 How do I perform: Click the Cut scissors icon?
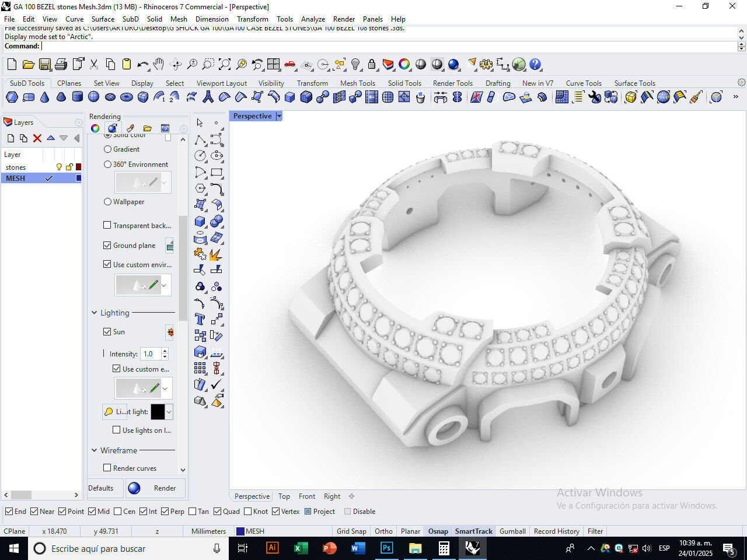(94, 64)
